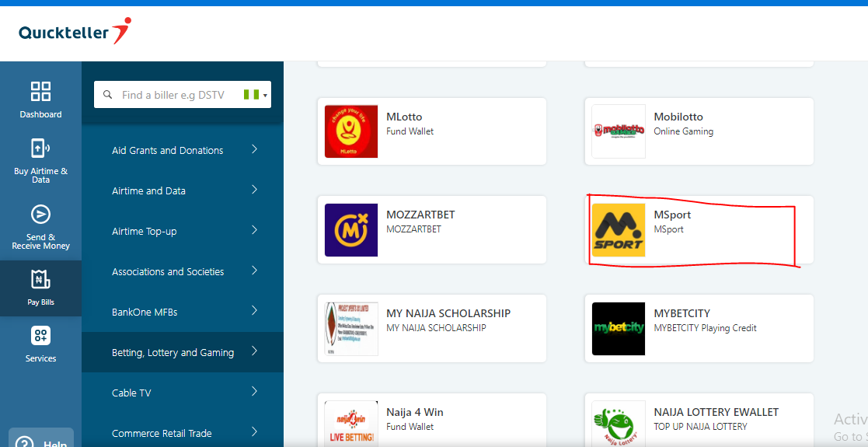This screenshot has width=868, height=447.
Task: Open Send & Receive Money icon
Action: 40,214
